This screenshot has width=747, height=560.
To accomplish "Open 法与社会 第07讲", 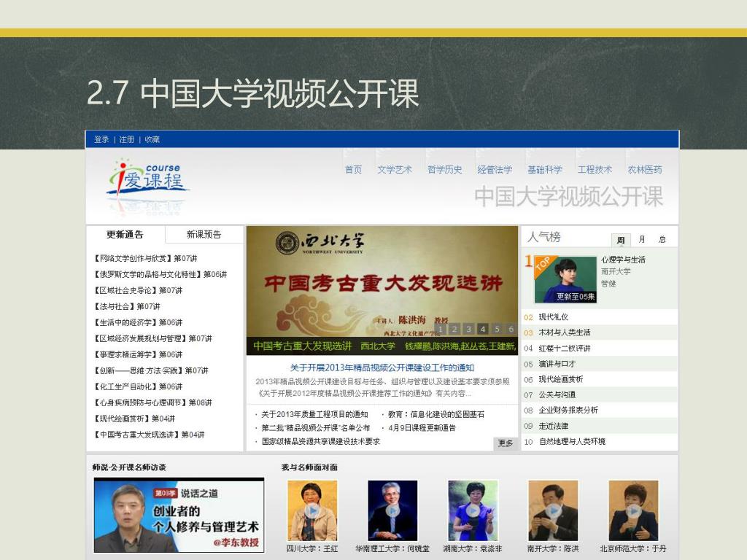I will (127, 307).
